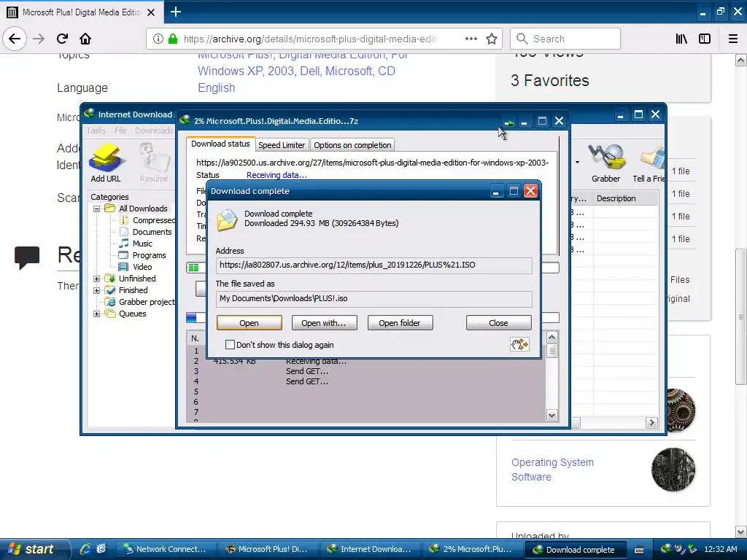Viewport: 747px width, 560px height.
Task: Open the on-screen keyboard tray icon
Action: pos(639,550)
